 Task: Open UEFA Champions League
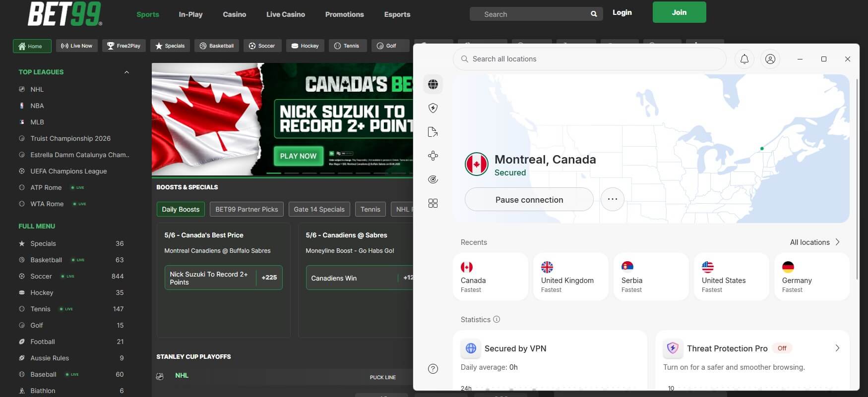point(68,171)
